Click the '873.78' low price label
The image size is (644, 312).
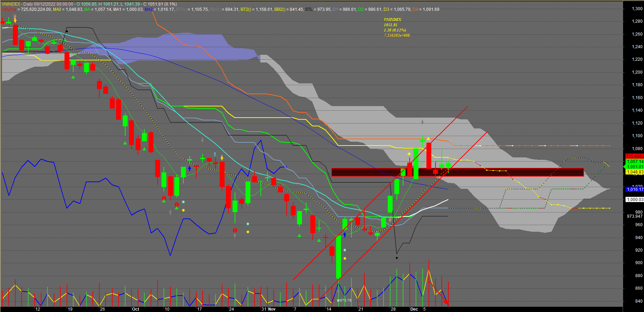coord(345,300)
